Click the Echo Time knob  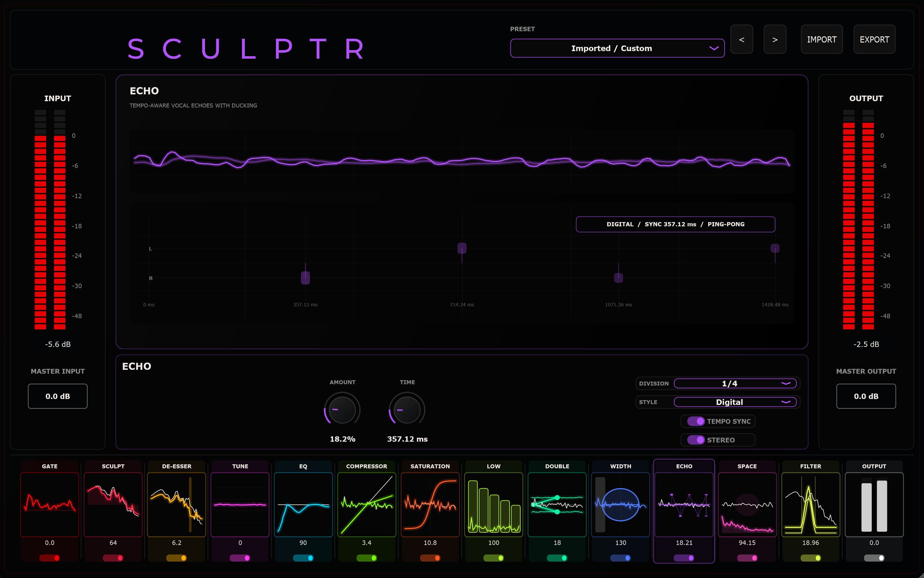tap(407, 410)
